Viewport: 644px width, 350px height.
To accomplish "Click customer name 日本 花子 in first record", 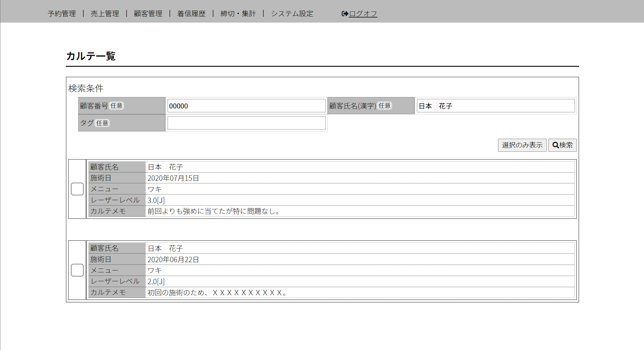I will click(165, 167).
